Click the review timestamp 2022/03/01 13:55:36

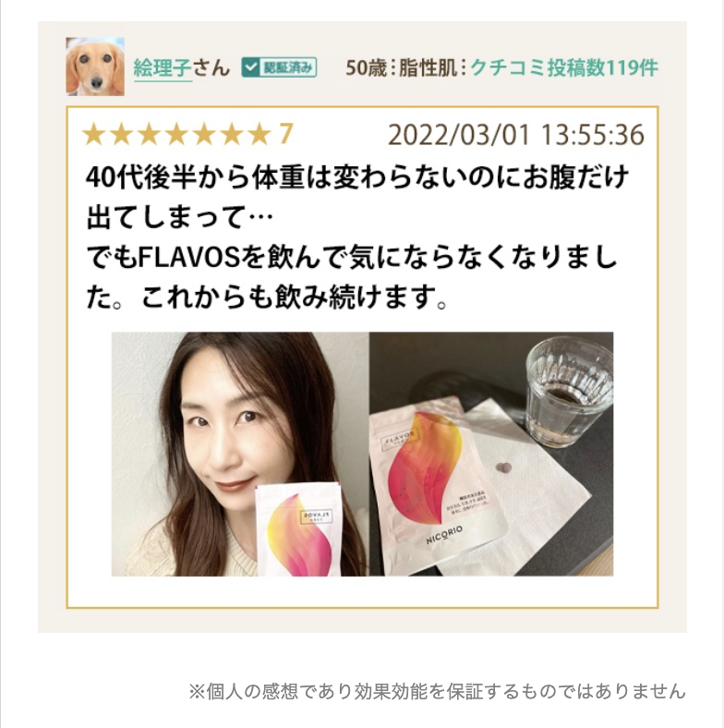(x=516, y=135)
